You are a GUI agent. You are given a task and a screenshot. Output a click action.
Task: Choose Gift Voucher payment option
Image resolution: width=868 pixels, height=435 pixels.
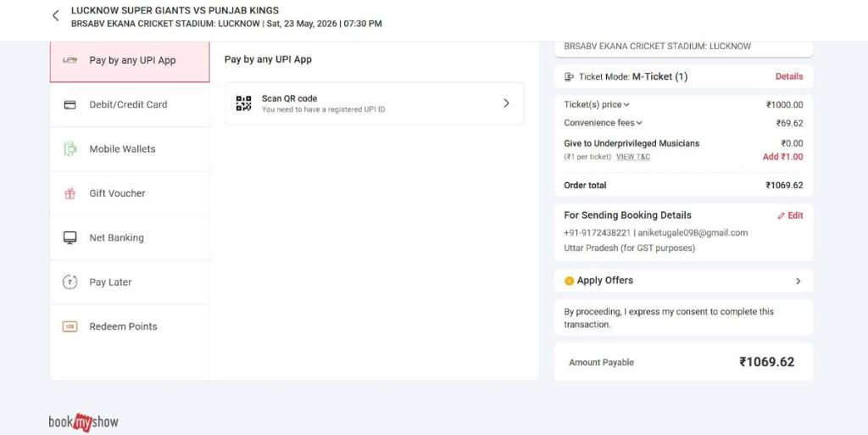(130, 193)
